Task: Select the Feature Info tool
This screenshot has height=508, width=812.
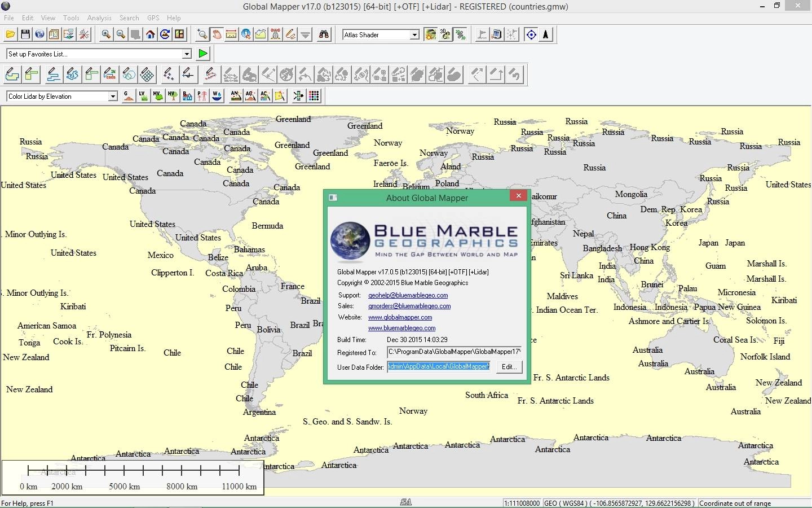Action: (x=246, y=34)
